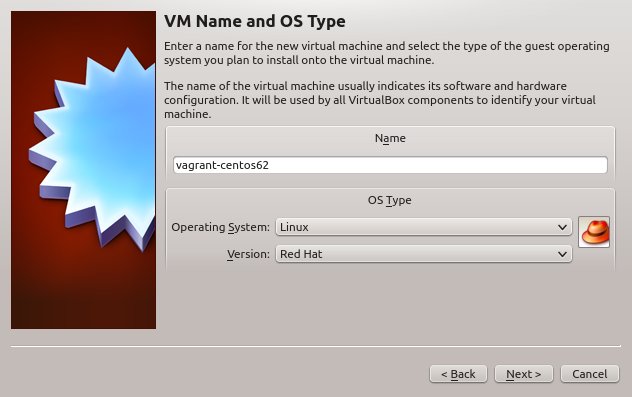Viewport: 632px width, 397px height.
Task: Open the Operating System dropdown showing Linux
Action: [424, 227]
